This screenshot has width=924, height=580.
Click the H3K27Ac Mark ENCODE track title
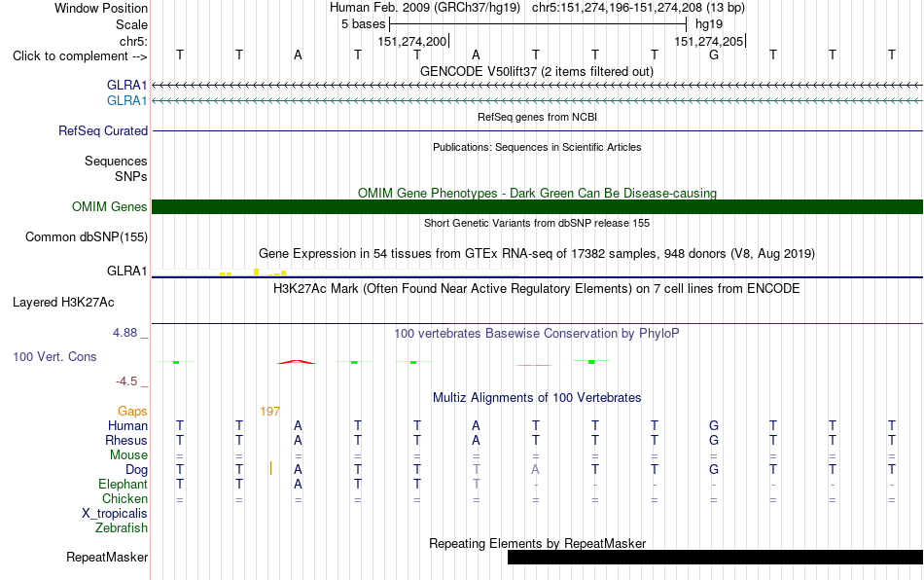[537, 289]
